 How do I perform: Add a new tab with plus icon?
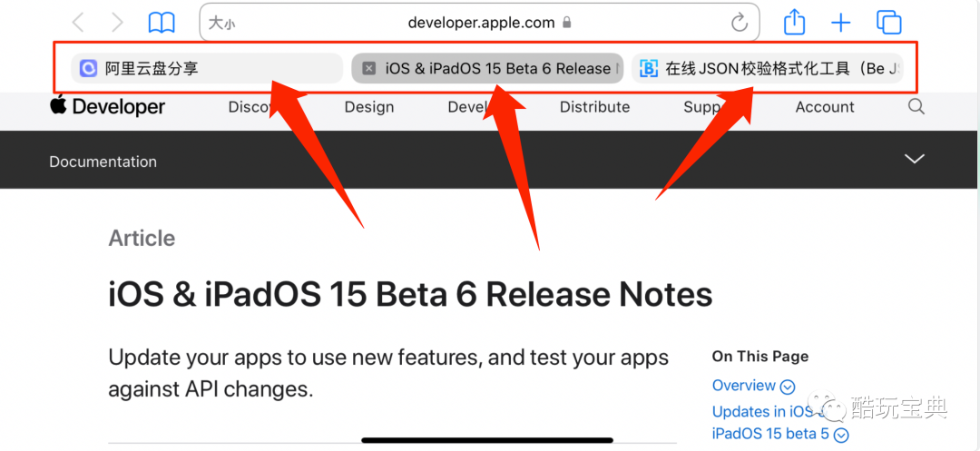(x=840, y=23)
